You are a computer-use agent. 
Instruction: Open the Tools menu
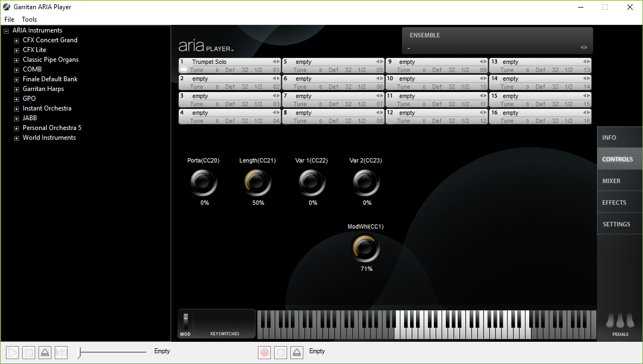(x=29, y=19)
